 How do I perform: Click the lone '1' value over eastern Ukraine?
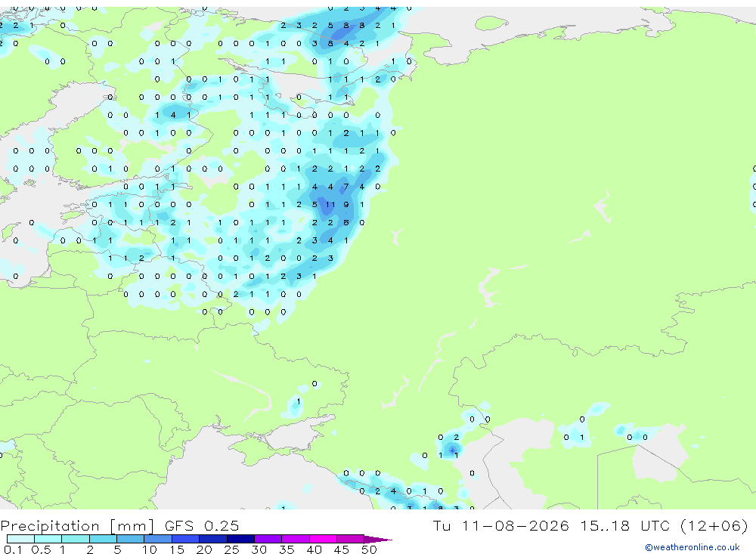click(x=299, y=401)
